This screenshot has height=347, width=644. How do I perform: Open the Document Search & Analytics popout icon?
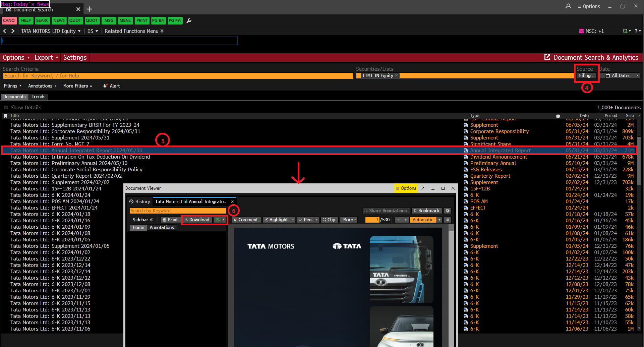(x=547, y=57)
